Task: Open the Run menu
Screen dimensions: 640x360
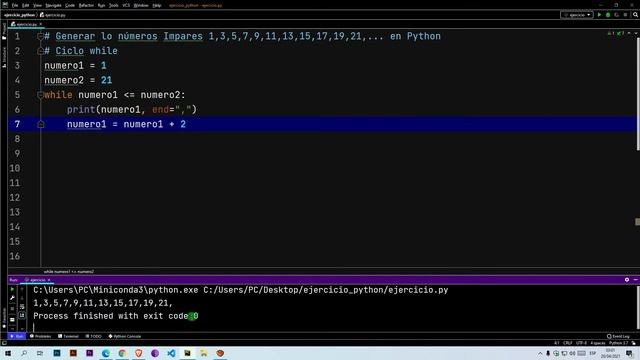Action: pyautogui.click(x=101, y=5)
